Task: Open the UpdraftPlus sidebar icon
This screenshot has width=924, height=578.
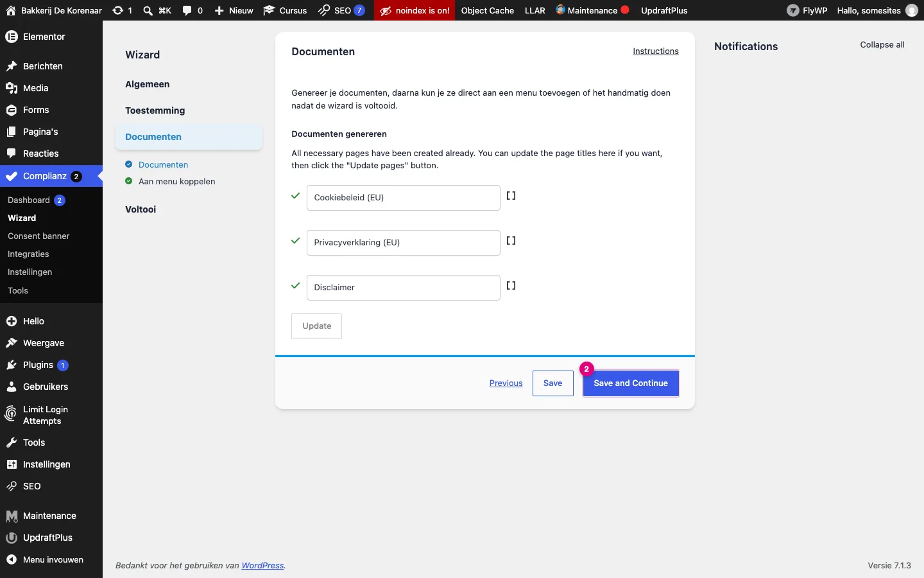Action: [x=12, y=538]
